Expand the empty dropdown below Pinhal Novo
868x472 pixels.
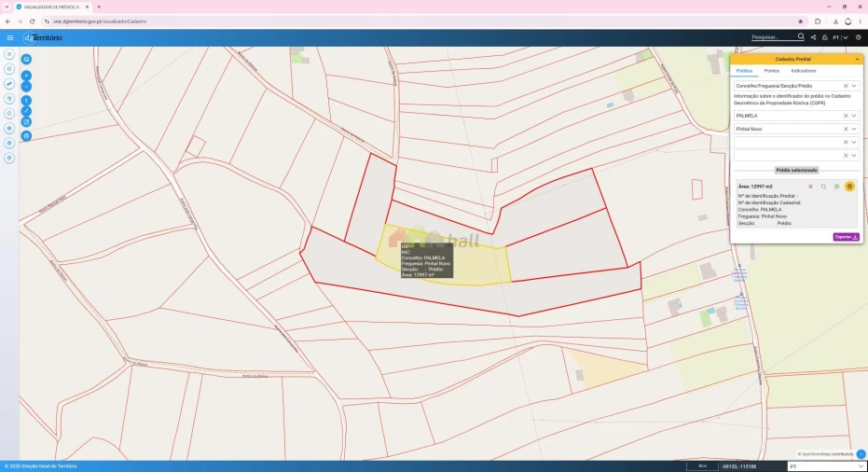854,143
